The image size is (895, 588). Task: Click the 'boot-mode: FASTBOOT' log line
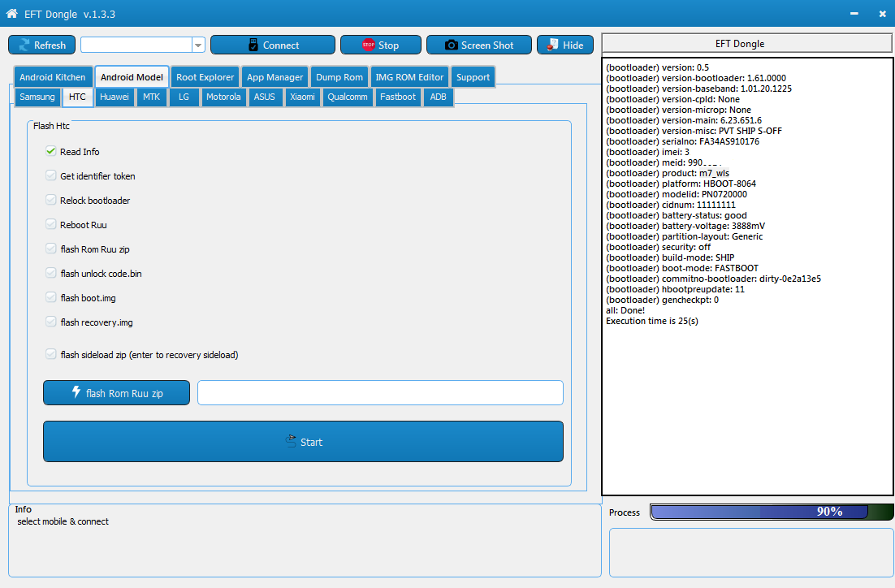point(682,268)
